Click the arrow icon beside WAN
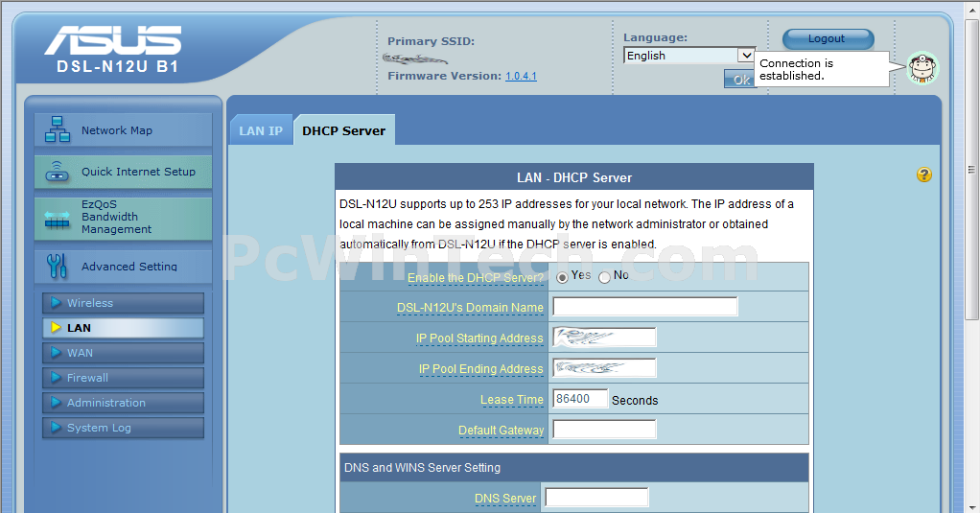 pos(57,353)
